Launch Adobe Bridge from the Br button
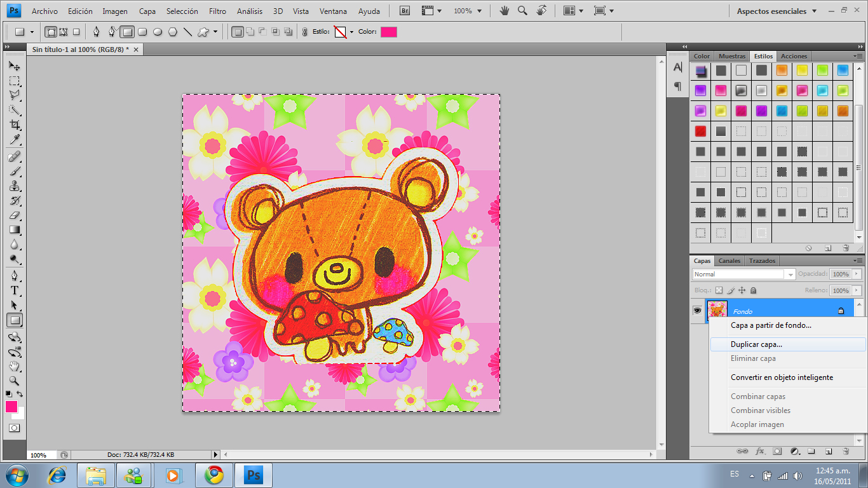Screen dimensions: 868x488 (405, 11)
